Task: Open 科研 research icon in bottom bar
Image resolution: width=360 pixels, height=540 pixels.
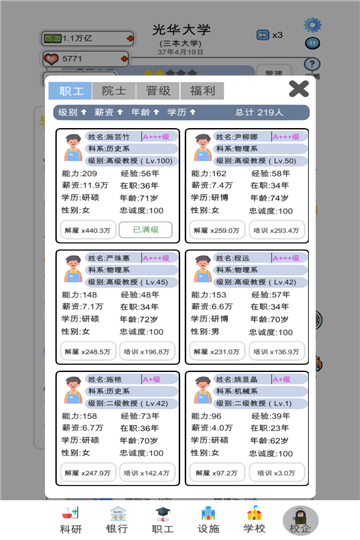Action: (70, 520)
